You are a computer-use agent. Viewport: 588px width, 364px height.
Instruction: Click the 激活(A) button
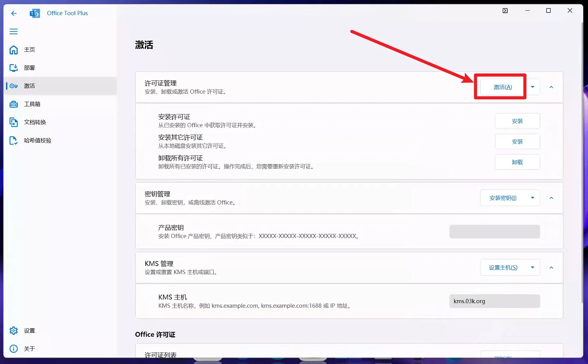(x=503, y=87)
